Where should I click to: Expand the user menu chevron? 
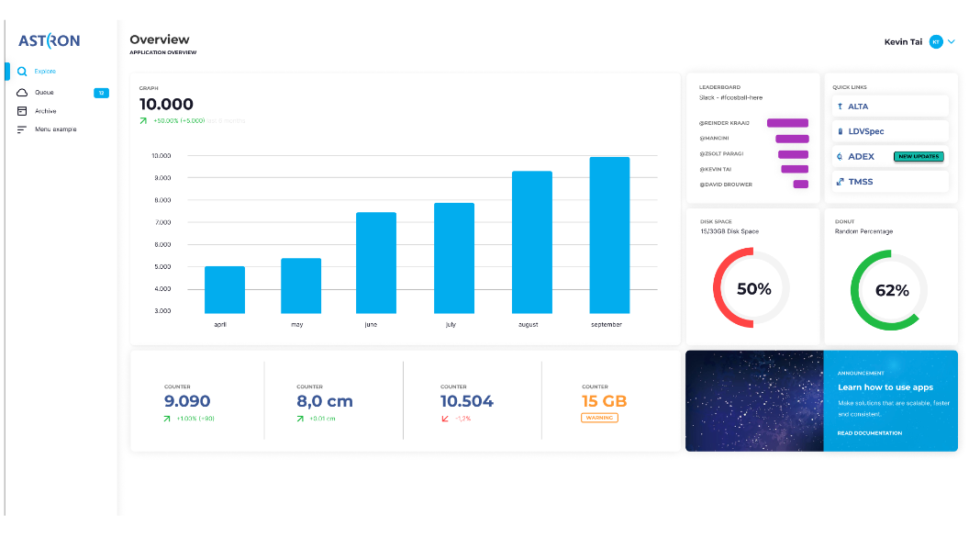coord(952,41)
